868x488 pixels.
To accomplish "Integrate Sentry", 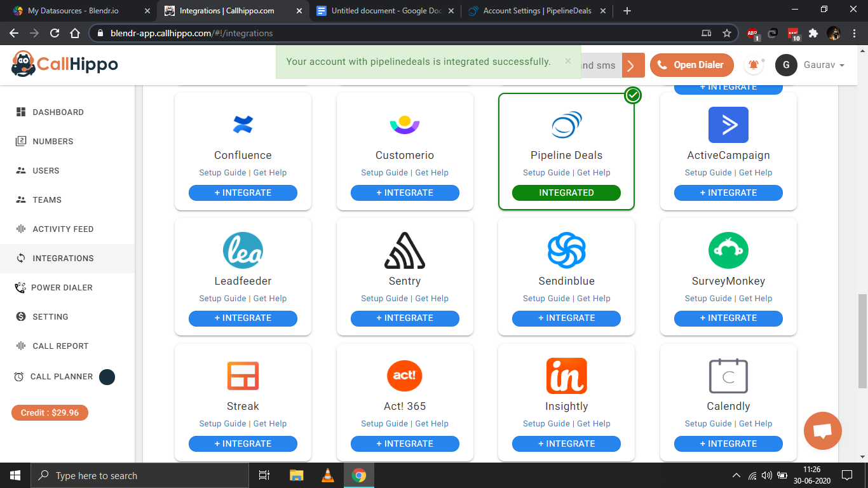I will (405, 318).
